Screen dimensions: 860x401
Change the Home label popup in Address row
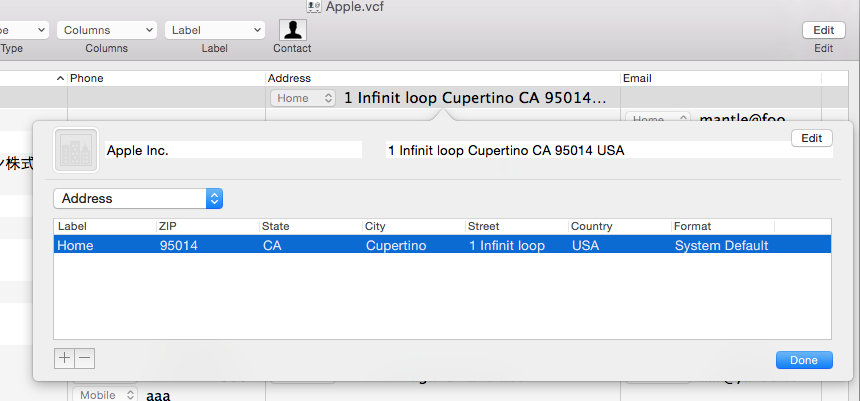303,98
